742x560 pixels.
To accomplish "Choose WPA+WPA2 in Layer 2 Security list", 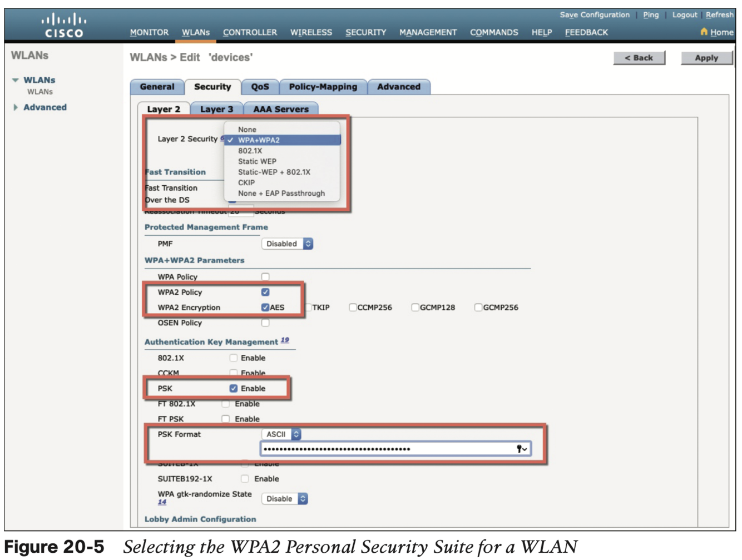I will (x=282, y=140).
